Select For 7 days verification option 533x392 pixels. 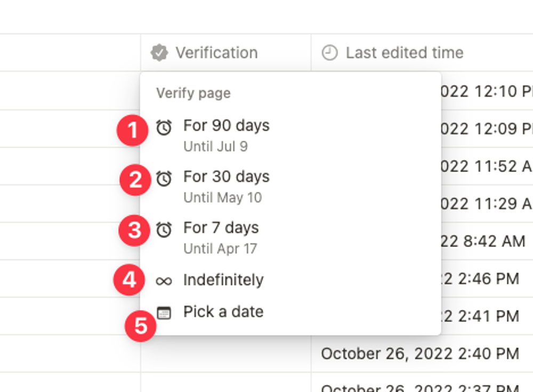[221, 228]
